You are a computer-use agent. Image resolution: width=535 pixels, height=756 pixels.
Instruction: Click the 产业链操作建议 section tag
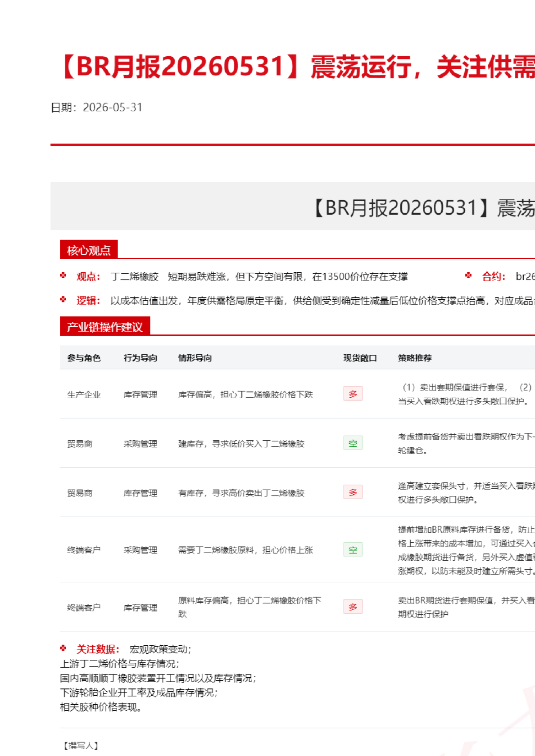point(105,327)
